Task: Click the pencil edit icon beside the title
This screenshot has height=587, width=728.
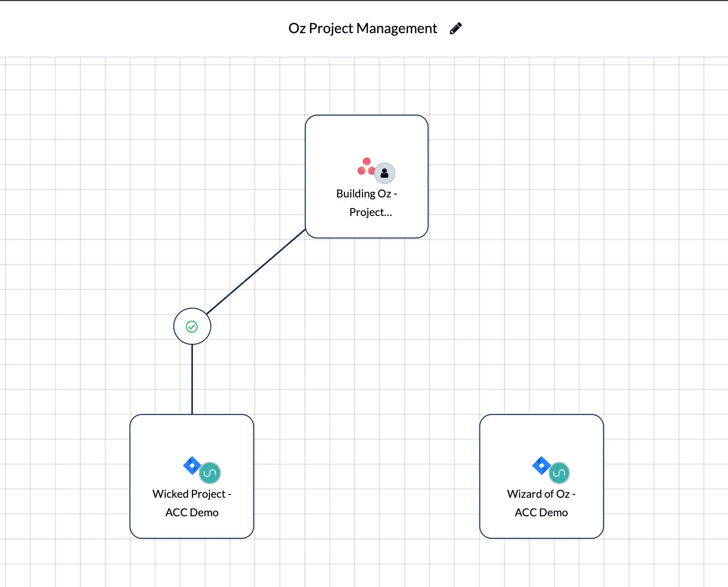Action: 456,29
